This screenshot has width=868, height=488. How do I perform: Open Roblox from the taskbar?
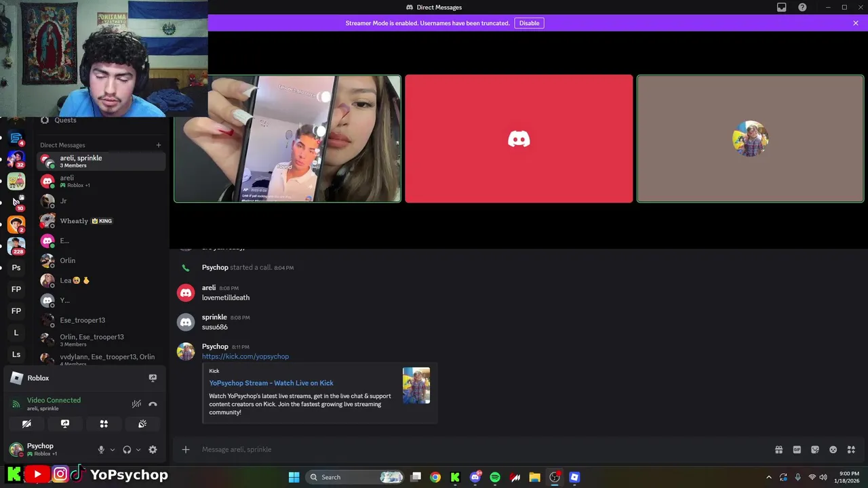(574, 477)
